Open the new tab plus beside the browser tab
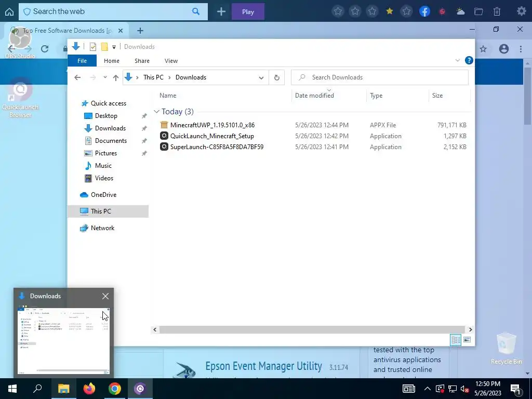The width and height of the screenshot is (532, 399). pyautogui.click(x=140, y=31)
